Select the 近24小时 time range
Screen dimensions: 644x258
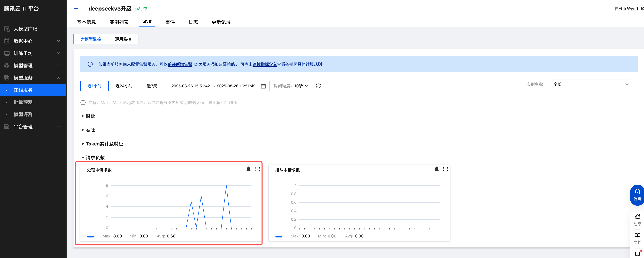[124, 86]
